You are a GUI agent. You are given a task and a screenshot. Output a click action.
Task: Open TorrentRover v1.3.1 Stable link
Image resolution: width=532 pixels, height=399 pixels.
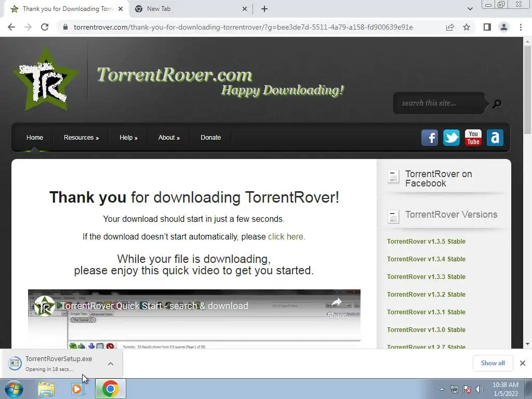(426, 312)
